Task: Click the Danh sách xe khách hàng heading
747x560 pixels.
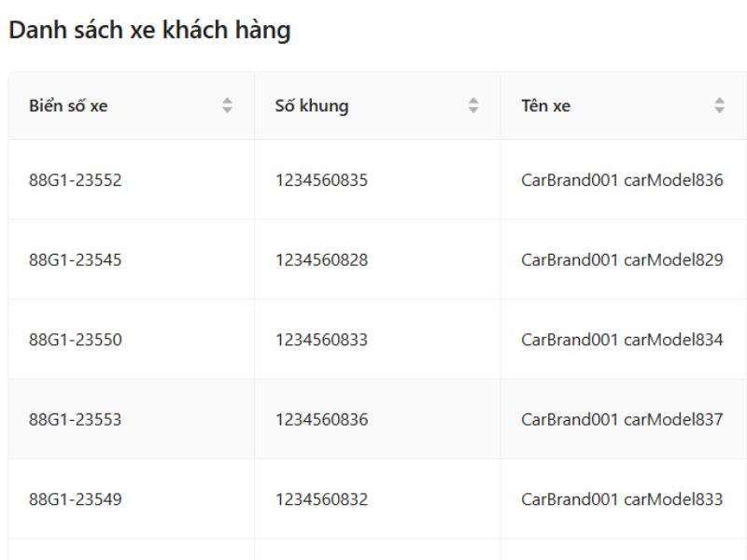Action: pos(149,31)
